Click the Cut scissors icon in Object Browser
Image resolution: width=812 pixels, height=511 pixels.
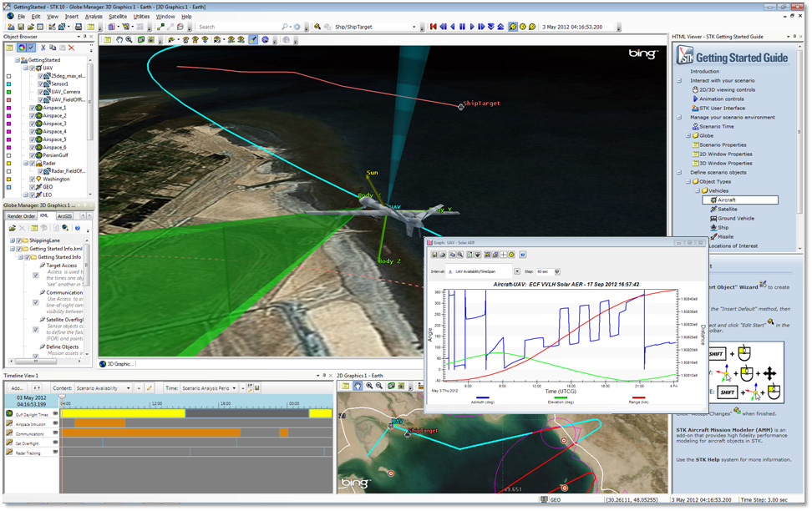pos(43,48)
